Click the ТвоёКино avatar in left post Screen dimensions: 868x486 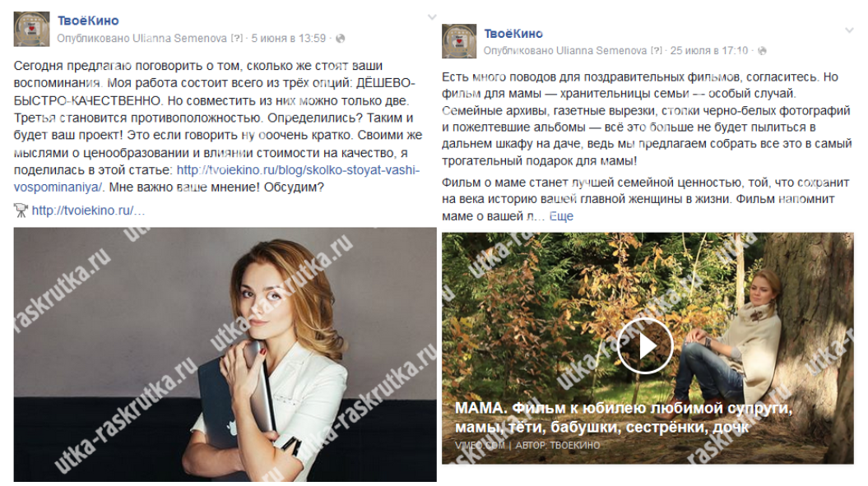pos(31,29)
